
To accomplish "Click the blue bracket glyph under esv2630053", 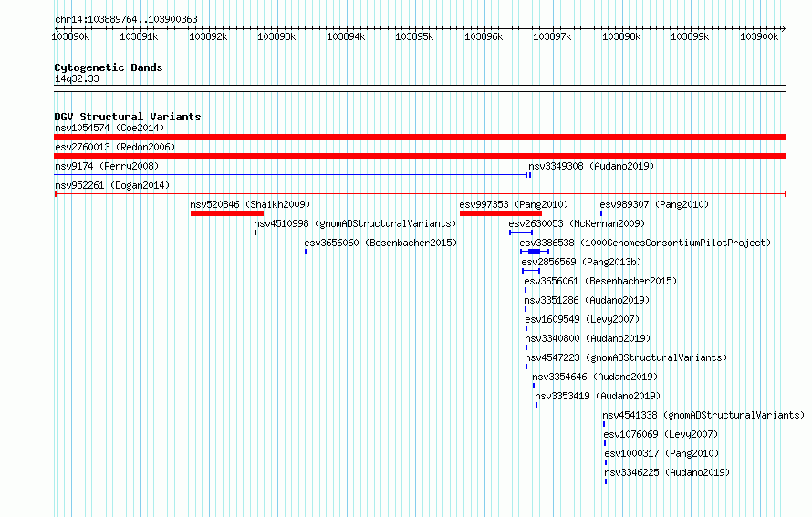I will pyautogui.click(x=521, y=233).
